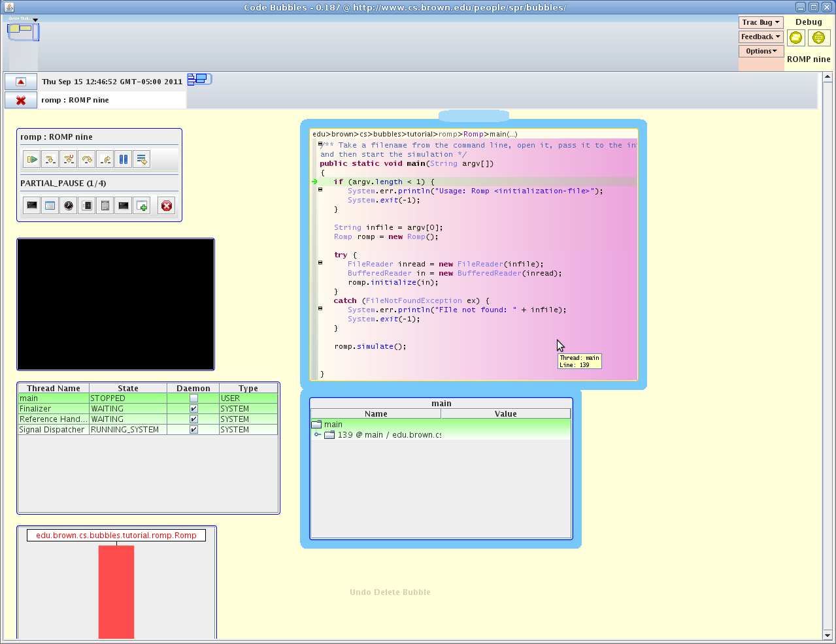The height and width of the screenshot is (644, 836).
Task: Click the STOPPED state cell
Action: (x=128, y=398)
